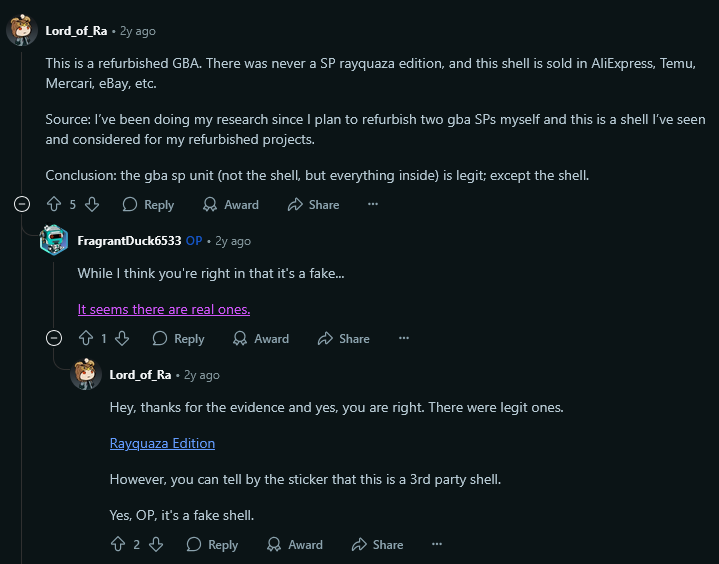Reply to the last comment in thread
The width and height of the screenshot is (719, 564).
212,545
